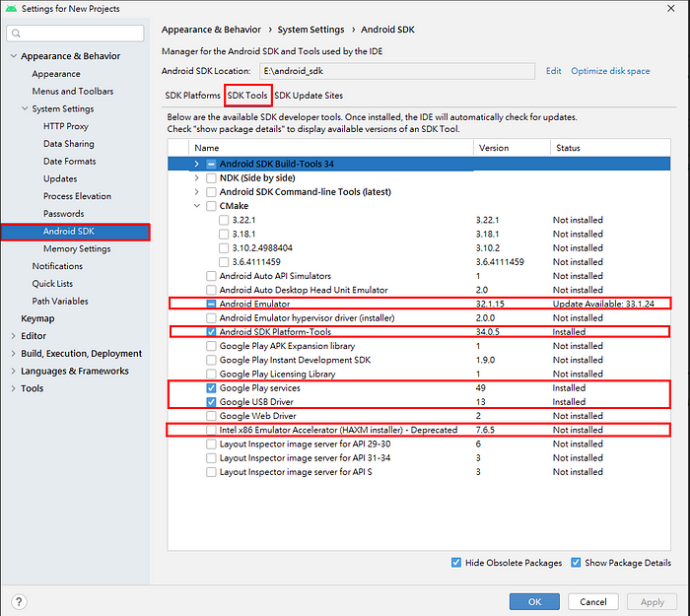Collapse System Settings tree node
Screen dimensions: 690x616
(25, 108)
